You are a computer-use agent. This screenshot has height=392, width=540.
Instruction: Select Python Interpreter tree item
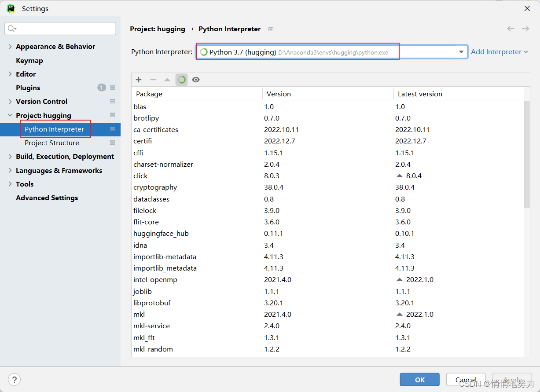click(x=54, y=129)
